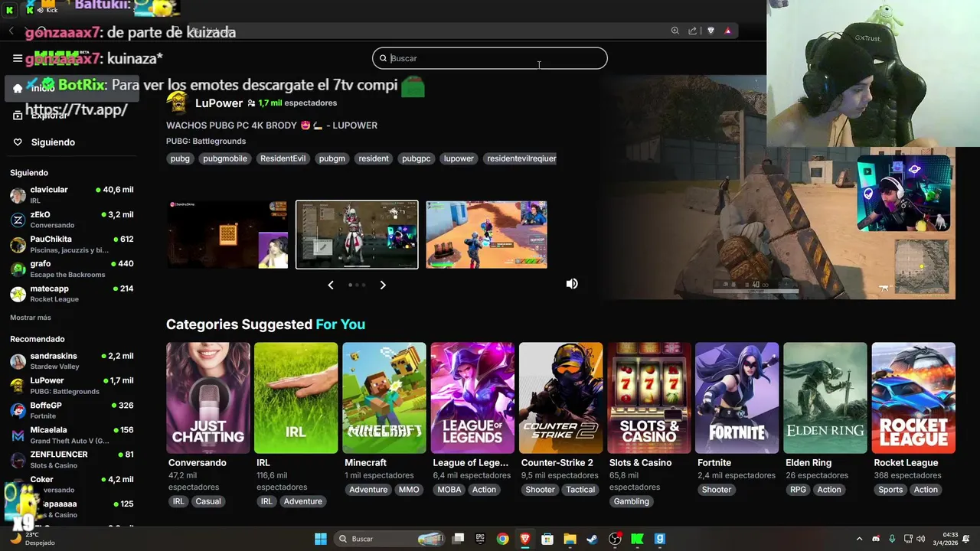Open the Just Chatting category card

[208, 398]
